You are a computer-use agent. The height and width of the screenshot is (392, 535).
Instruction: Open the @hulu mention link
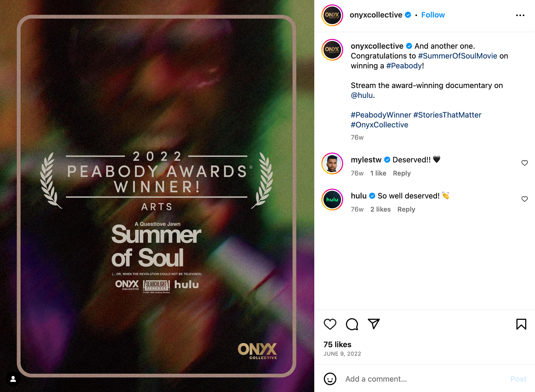(x=362, y=95)
